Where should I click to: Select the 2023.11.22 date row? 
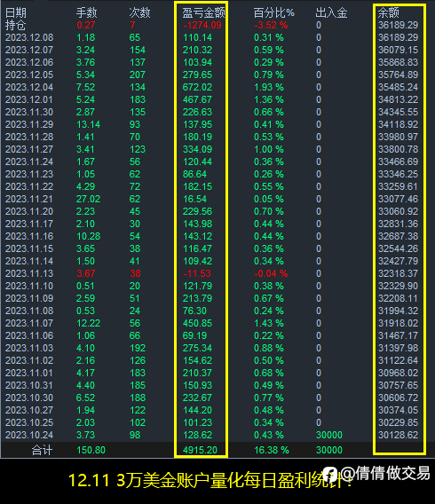(29, 186)
